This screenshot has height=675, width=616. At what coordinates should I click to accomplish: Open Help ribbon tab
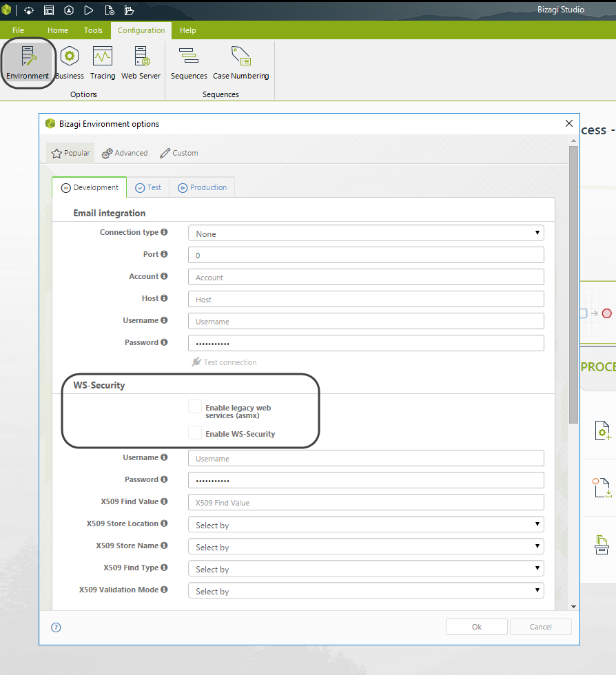188,30
